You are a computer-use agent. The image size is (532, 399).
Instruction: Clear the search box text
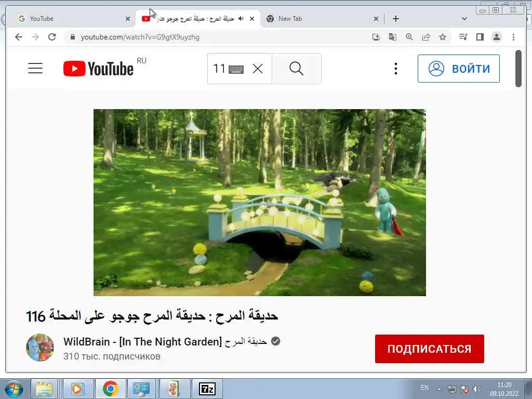click(258, 69)
